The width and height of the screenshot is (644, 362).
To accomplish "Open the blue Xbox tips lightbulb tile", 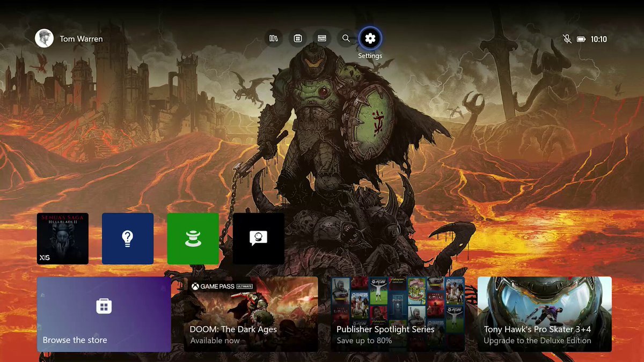I will tap(128, 239).
